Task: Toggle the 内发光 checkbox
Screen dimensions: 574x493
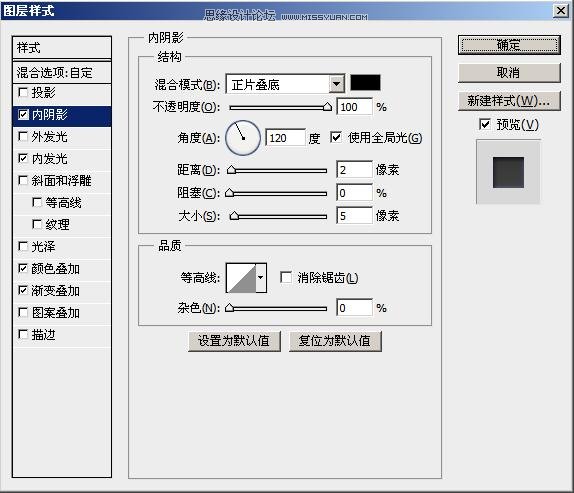Action: [x=23, y=158]
